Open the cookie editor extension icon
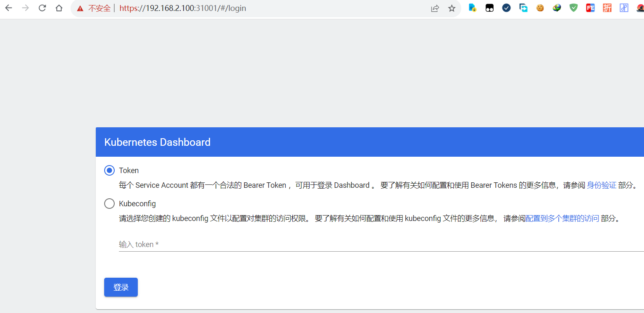 point(540,8)
